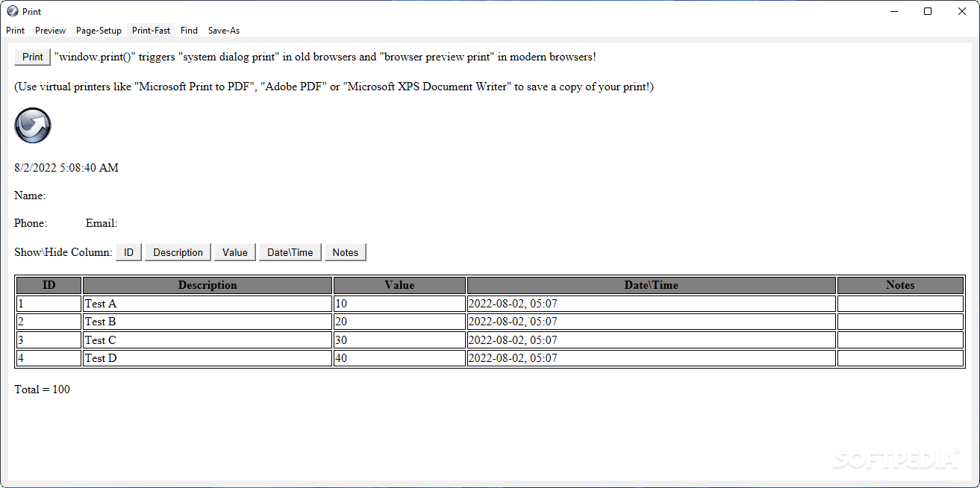Click the Total = 100 text
Screen dimensions: 980x488
click(x=43, y=390)
